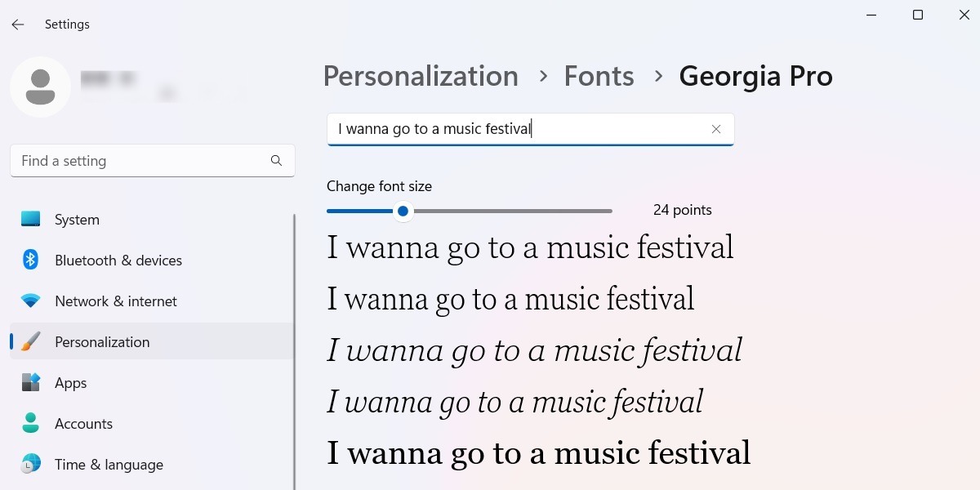Click the search magnifier in Find a setting
Viewport: 980px width, 490px height.
tap(276, 161)
